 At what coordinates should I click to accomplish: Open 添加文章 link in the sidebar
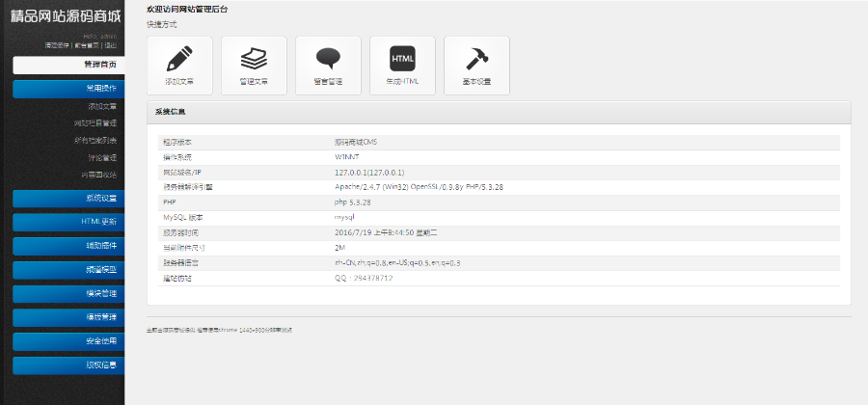click(102, 106)
